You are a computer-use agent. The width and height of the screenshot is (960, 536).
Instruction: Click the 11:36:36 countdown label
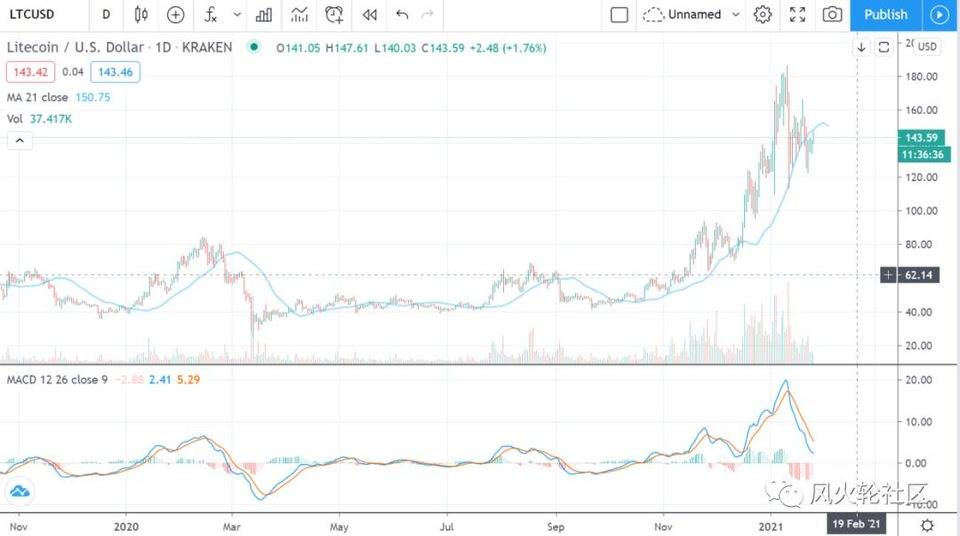(923, 155)
